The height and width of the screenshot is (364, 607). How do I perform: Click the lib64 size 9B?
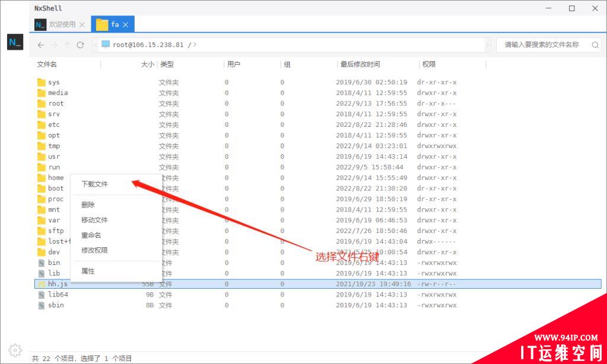(150, 295)
